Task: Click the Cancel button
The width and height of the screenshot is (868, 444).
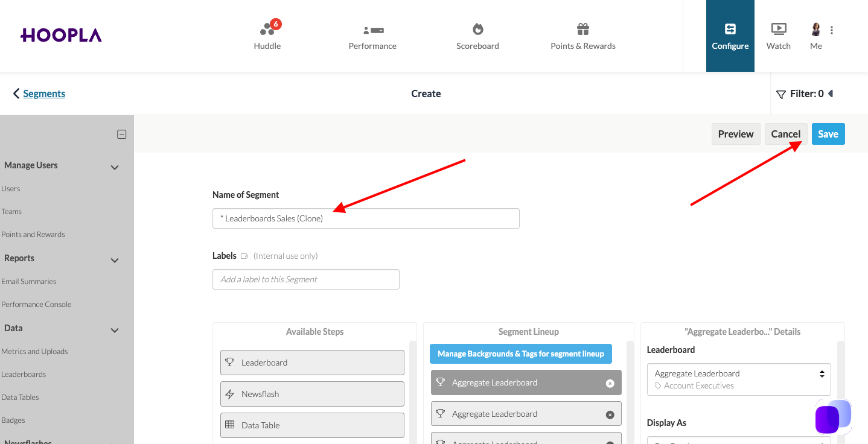Action: [x=786, y=134]
